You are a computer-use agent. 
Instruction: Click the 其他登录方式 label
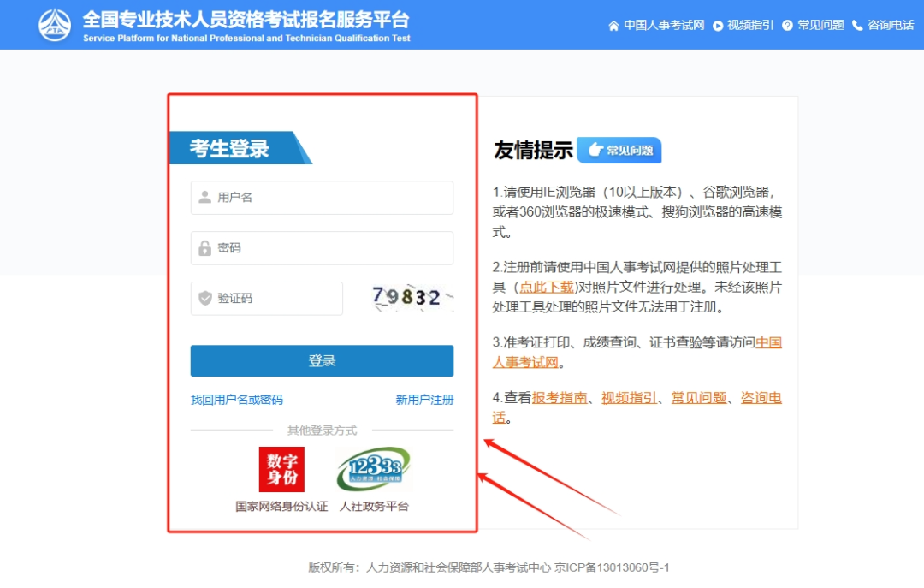322,431
